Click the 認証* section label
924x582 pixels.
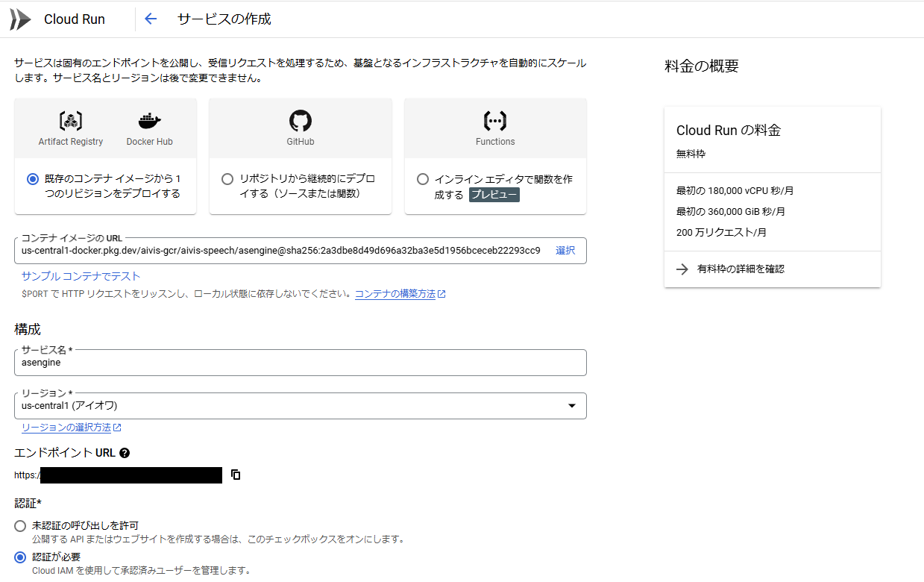(28, 504)
